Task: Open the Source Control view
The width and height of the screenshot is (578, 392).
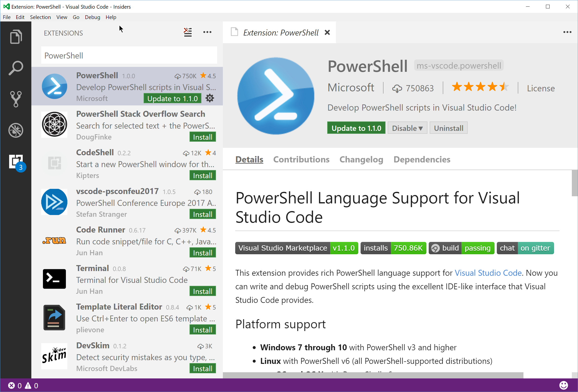Action: (x=16, y=99)
